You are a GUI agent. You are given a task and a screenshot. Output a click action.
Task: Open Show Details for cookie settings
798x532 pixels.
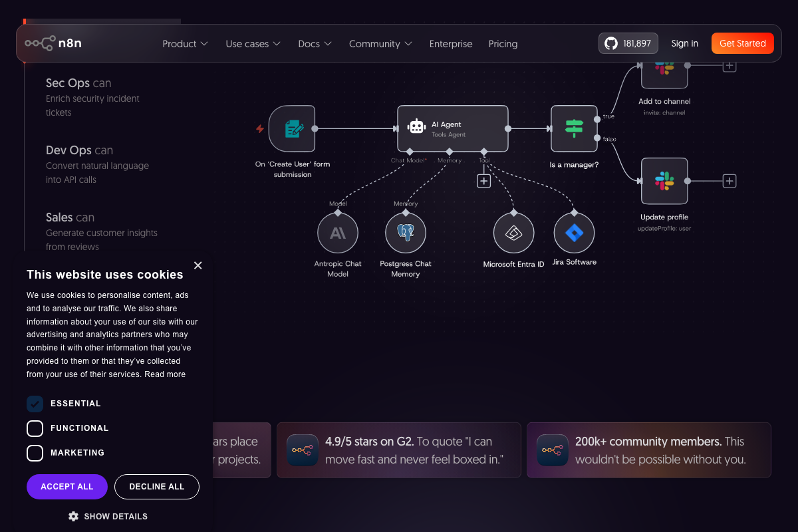pos(108,517)
